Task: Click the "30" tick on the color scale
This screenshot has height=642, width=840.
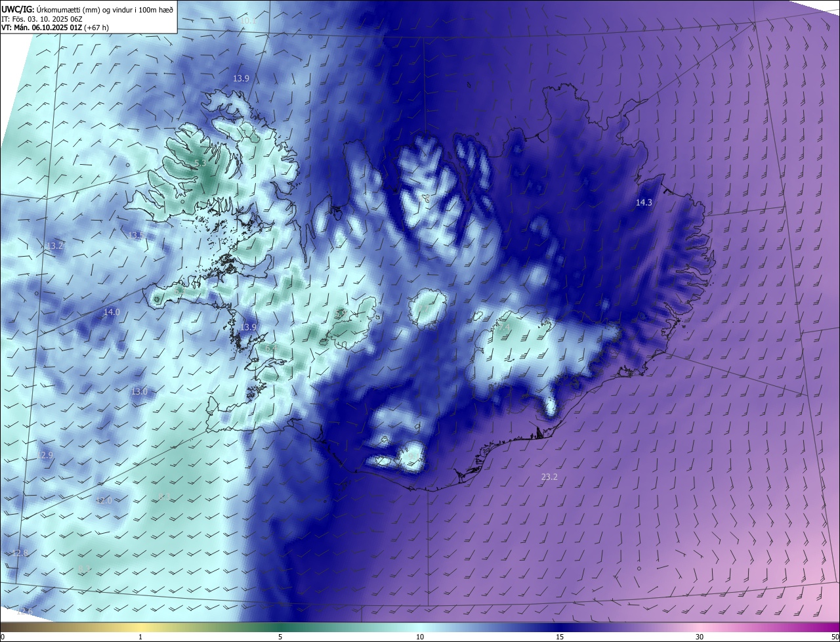Action: point(700,637)
